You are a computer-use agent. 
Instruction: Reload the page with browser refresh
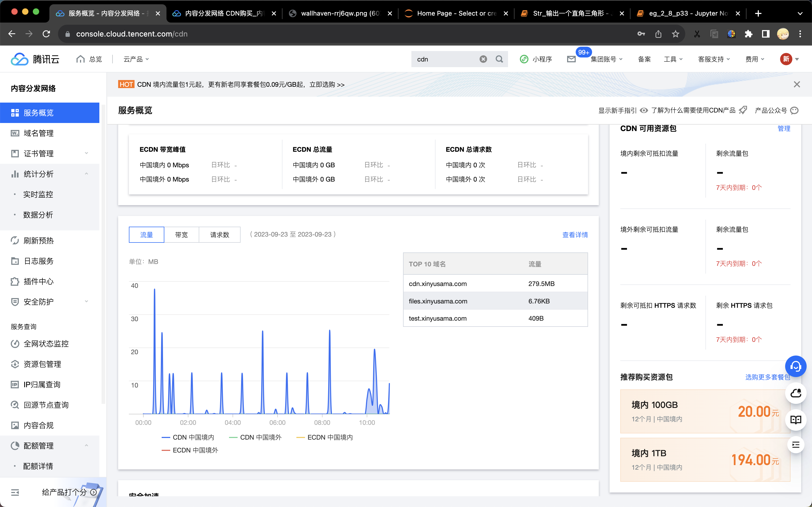point(46,34)
